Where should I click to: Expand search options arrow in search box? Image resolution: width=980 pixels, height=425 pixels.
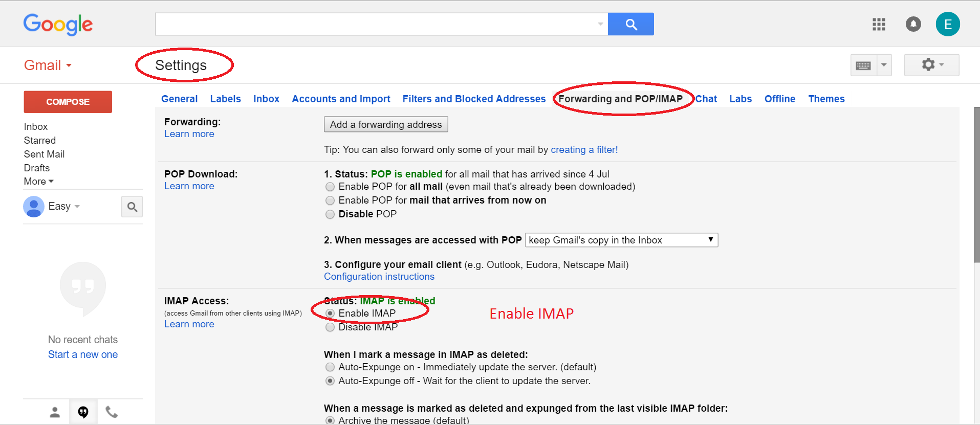600,24
